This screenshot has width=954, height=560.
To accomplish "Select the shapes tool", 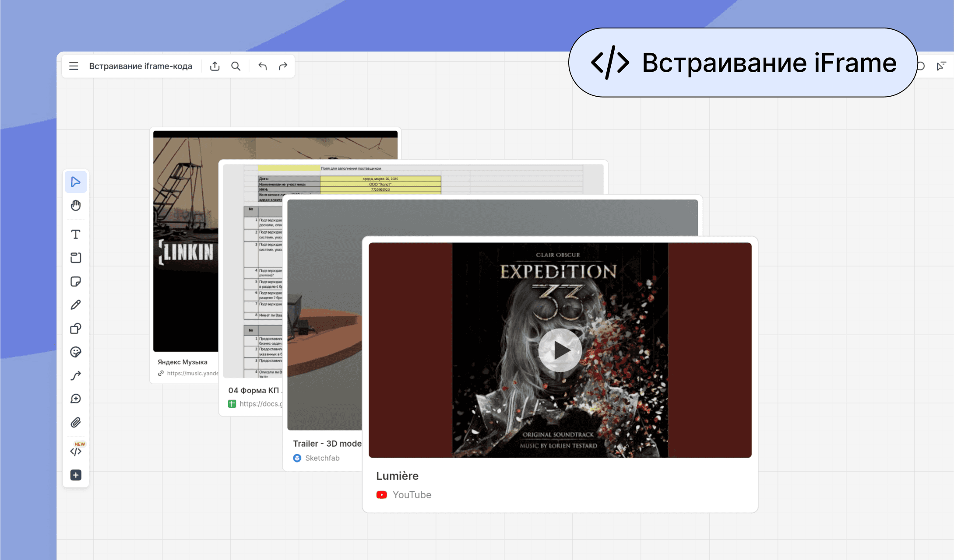I will pos(76,329).
